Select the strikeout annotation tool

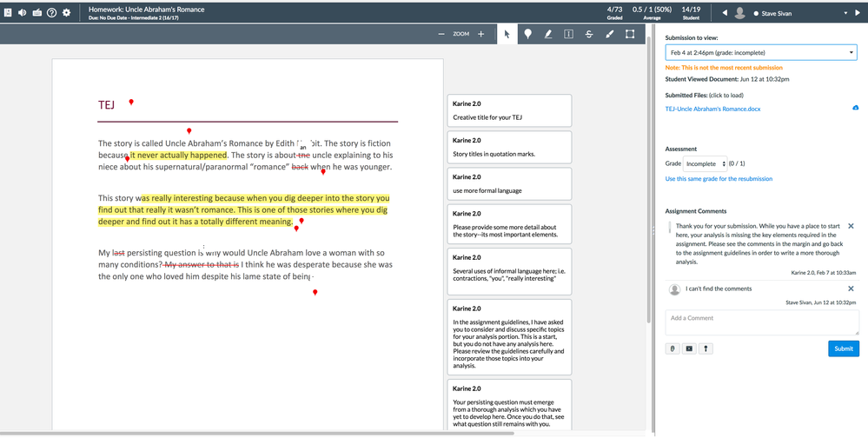pos(589,34)
